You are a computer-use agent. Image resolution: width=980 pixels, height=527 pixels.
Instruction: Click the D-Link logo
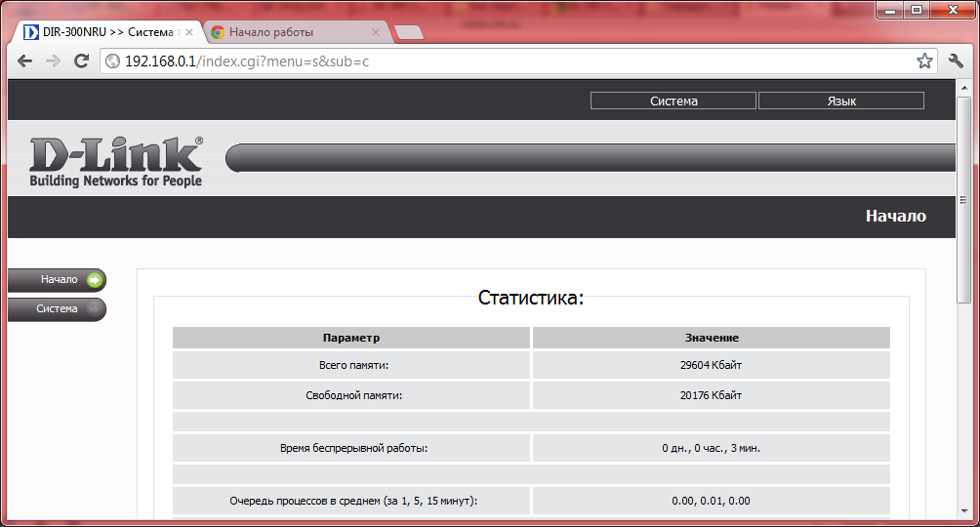[x=116, y=162]
